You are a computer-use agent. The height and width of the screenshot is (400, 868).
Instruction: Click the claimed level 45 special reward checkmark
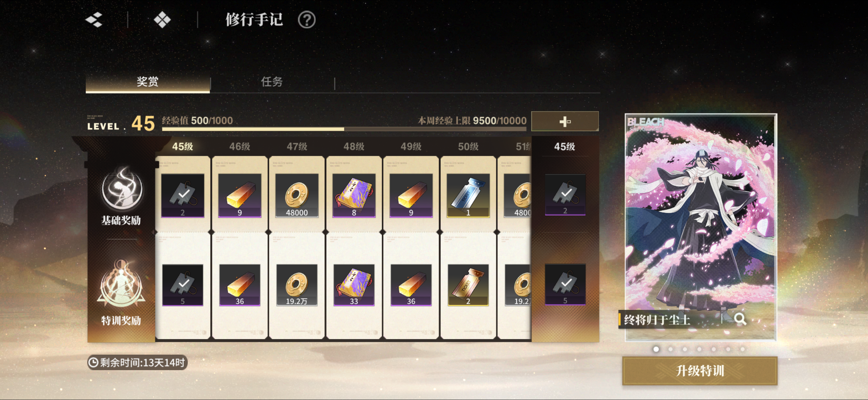(x=183, y=285)
